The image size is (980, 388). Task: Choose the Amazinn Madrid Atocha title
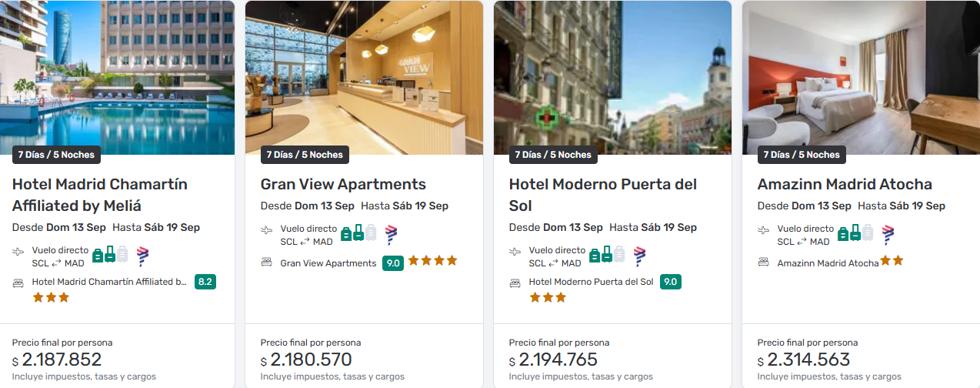tap(845, 184)
